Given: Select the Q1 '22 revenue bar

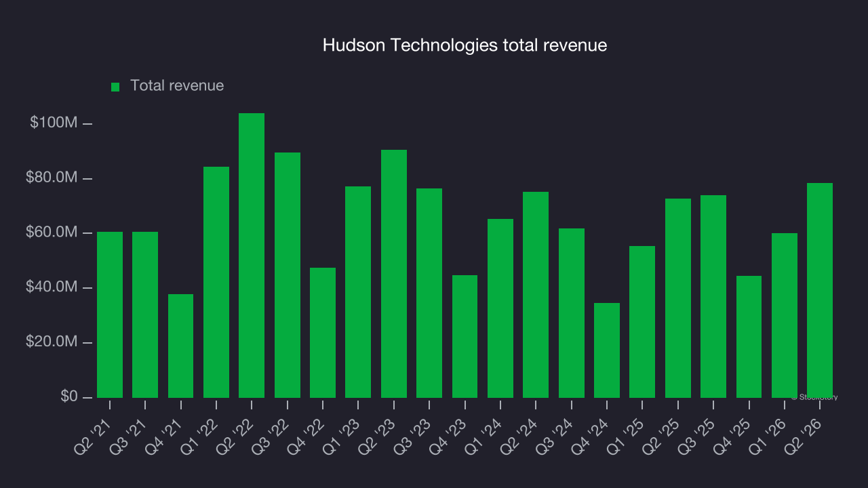Looking at the screenshot, I should coord(216,282).
